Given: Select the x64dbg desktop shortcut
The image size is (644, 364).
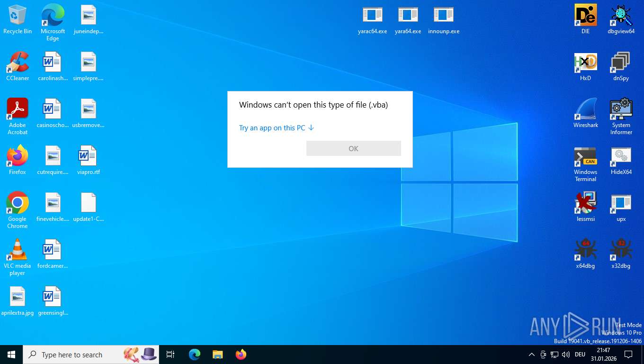Looking at the screenshot, I should point(586,254).
